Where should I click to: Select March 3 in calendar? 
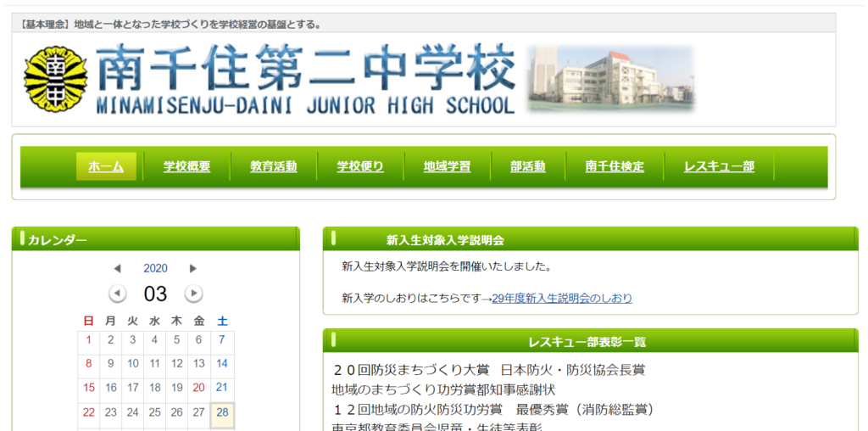tap(132, 340)
